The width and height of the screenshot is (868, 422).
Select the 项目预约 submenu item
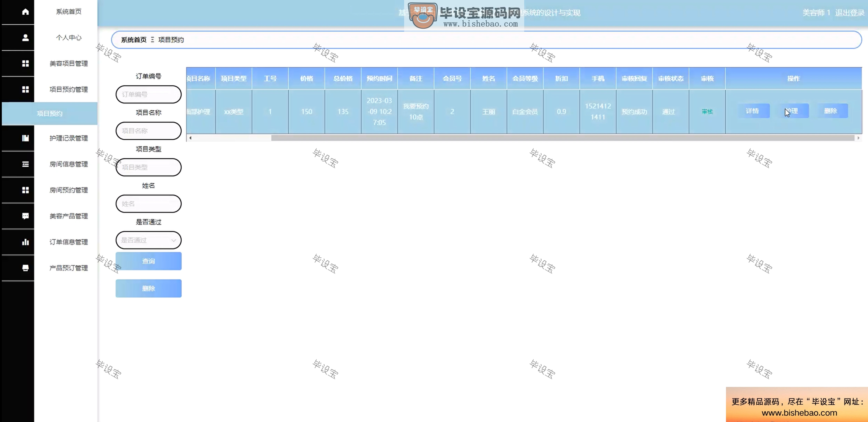pyautogui.click(x=50, y=114)
